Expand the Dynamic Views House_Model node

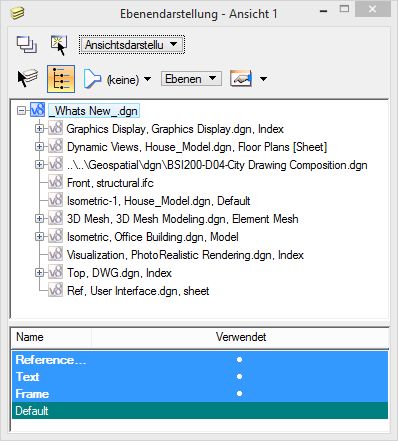click(x=40, y=147)
